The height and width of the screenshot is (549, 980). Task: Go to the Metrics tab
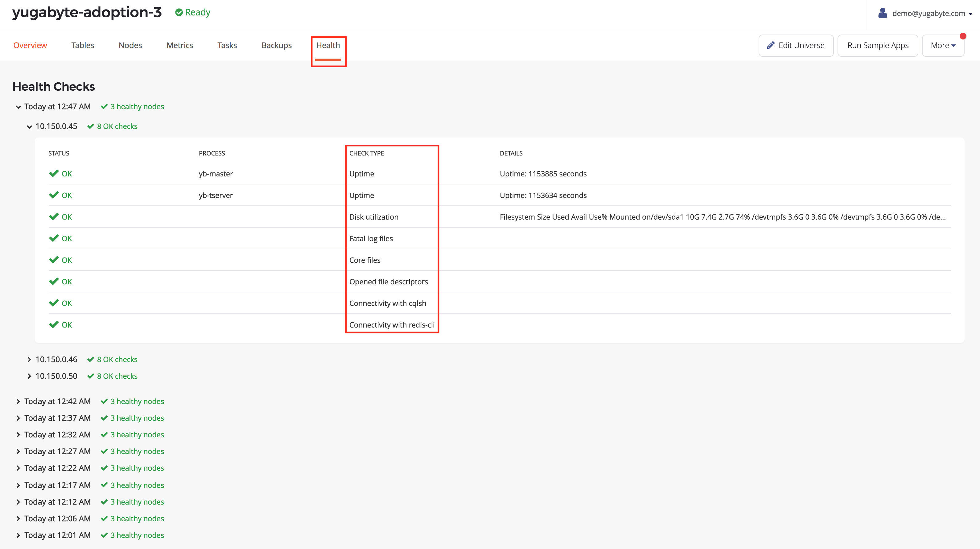(x=179, y=45)
